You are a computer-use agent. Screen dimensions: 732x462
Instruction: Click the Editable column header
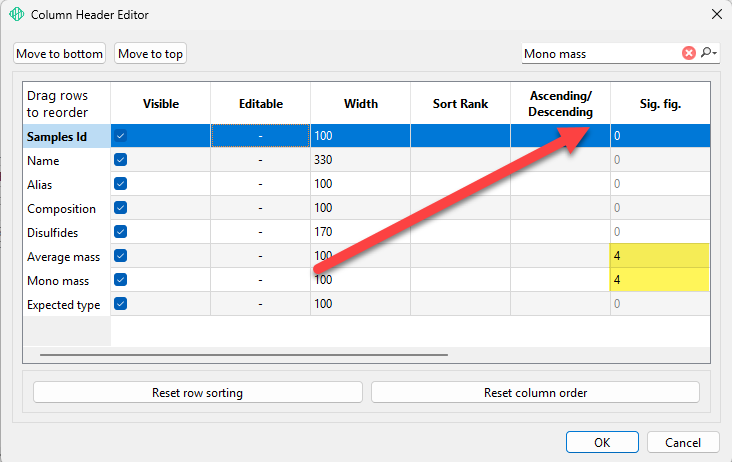pos(260,103)
